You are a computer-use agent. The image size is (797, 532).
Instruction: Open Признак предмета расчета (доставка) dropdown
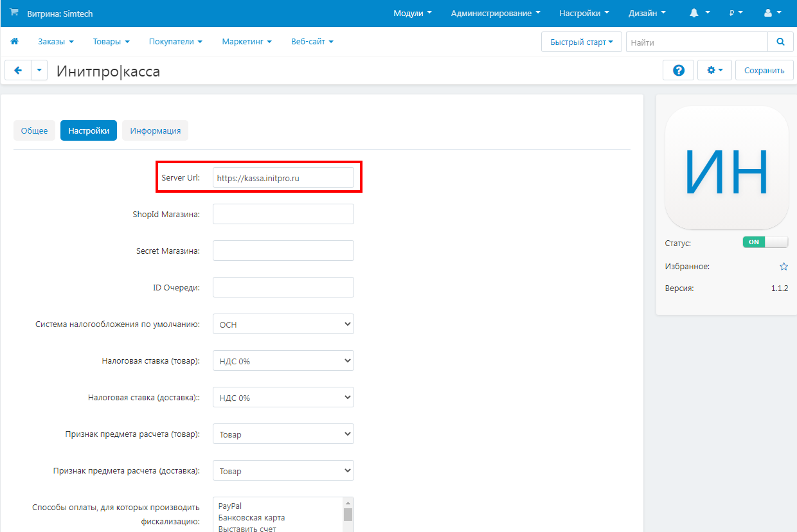click(x=283, y=471)
